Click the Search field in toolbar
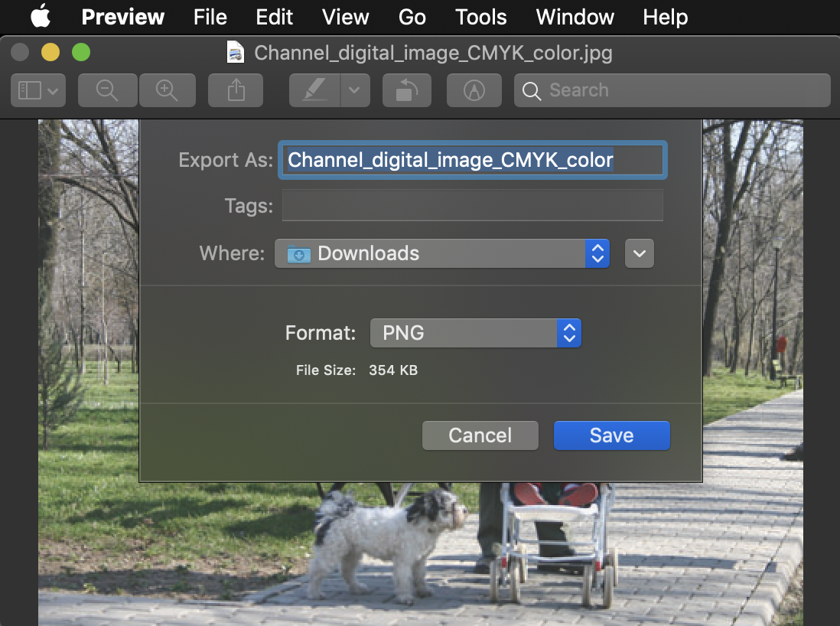The height and width of the screenshot is (626, 840). tap(672, 90)
